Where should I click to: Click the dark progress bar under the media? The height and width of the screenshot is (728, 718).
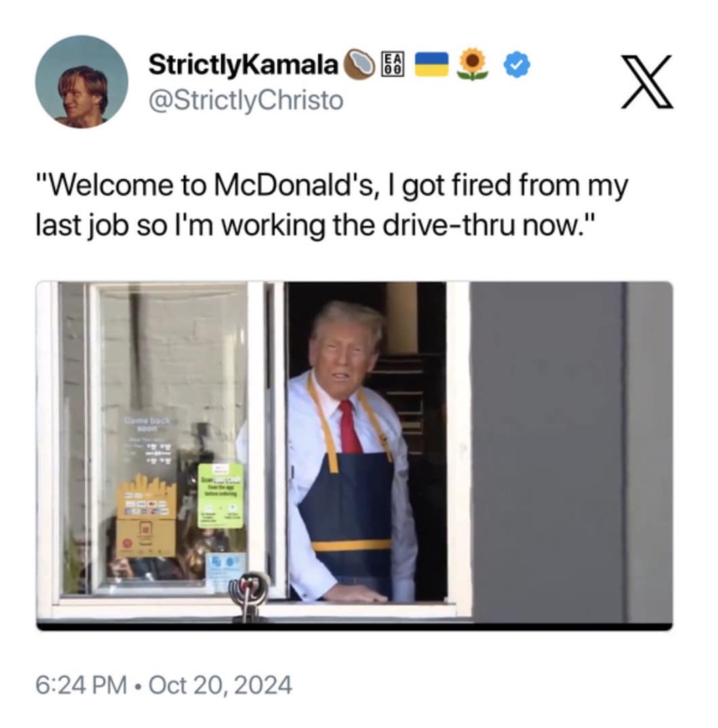tap(354, 626)
